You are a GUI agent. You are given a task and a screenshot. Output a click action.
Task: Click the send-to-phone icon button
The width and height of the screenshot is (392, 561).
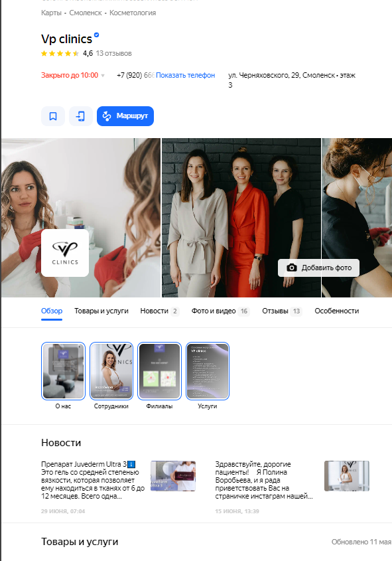click(x=81, y=116)
